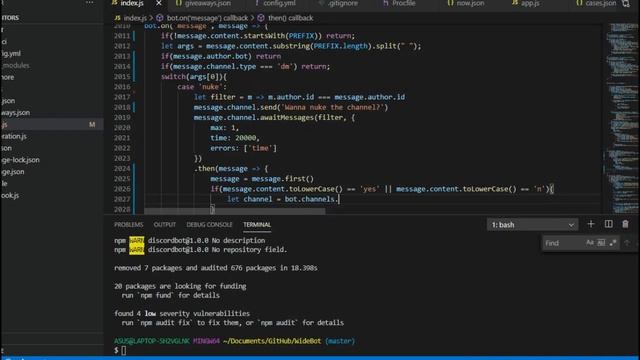Open the Debug Console panel tab

pos(209,225)
